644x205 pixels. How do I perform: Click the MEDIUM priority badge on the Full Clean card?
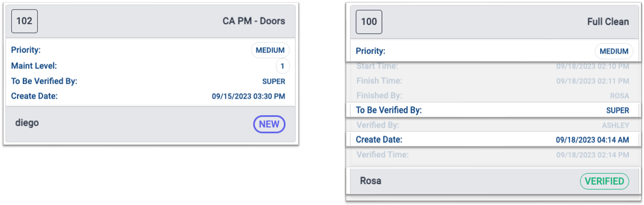[613, 51]
